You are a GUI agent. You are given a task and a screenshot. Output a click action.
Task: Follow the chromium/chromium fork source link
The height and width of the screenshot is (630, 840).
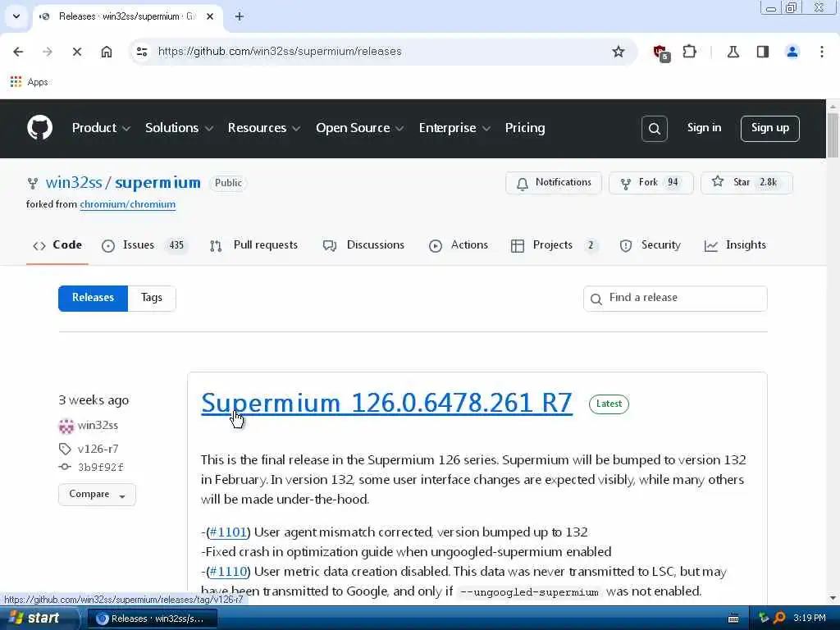point(127,204)
